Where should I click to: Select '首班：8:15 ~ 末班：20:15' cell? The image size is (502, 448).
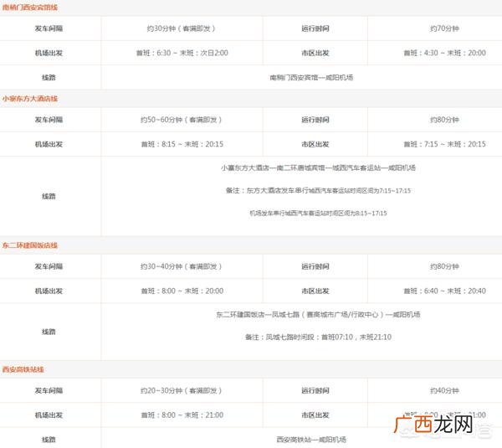182,144
